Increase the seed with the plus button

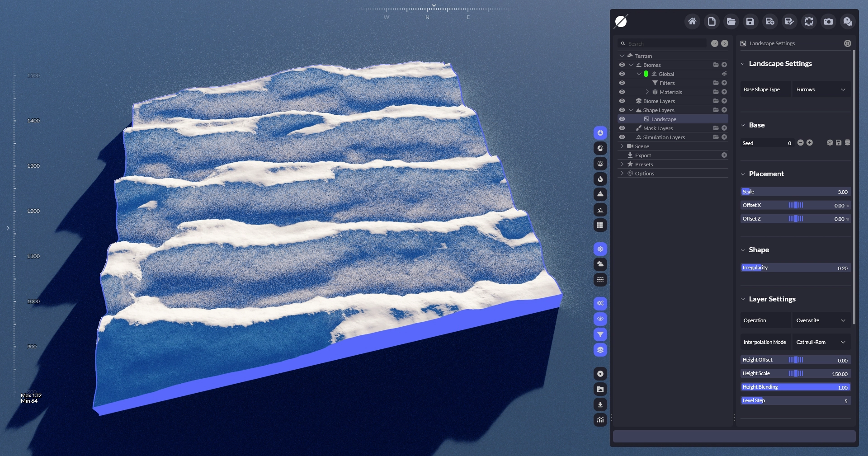[810, 143]
